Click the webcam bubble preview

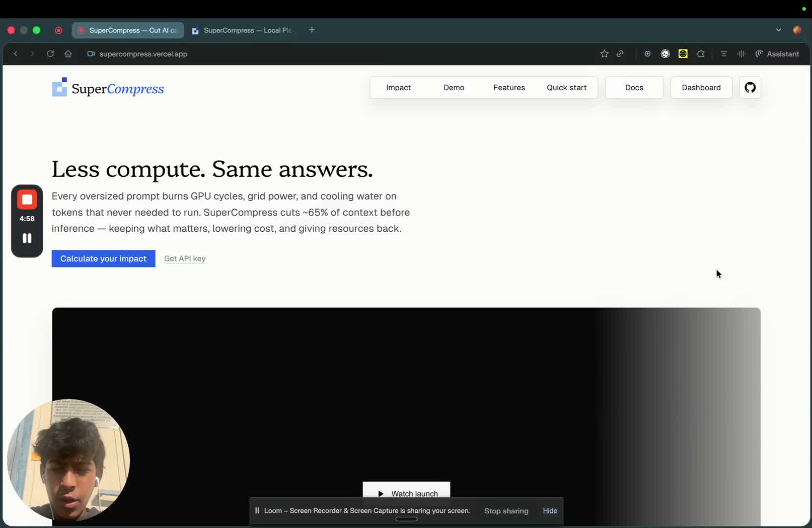coord(69,460)
